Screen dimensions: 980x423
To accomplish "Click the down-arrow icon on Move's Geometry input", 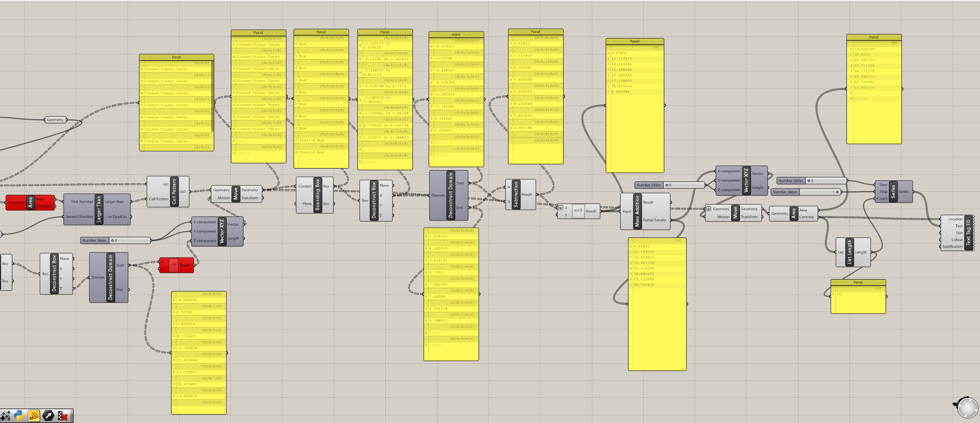I will coord(709,209).
